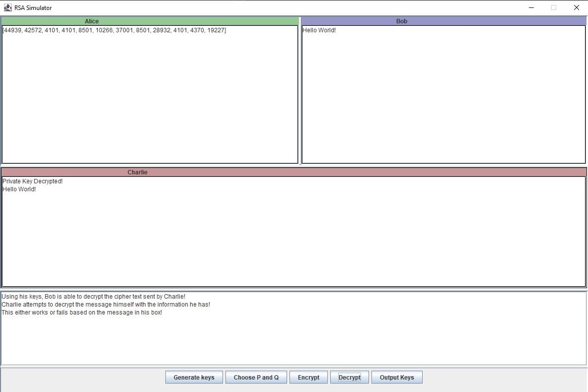Click log line 'Using his keys, Bob is able...'

93,296
